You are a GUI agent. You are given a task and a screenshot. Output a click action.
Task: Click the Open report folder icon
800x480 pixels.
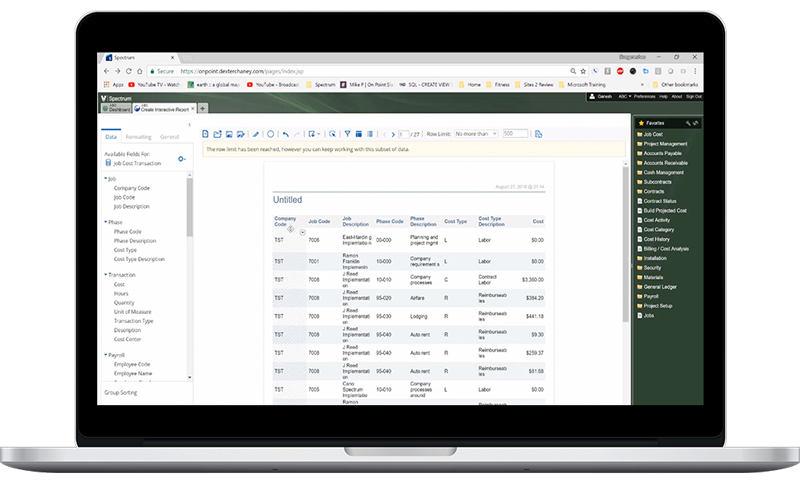tap(217, 134)
